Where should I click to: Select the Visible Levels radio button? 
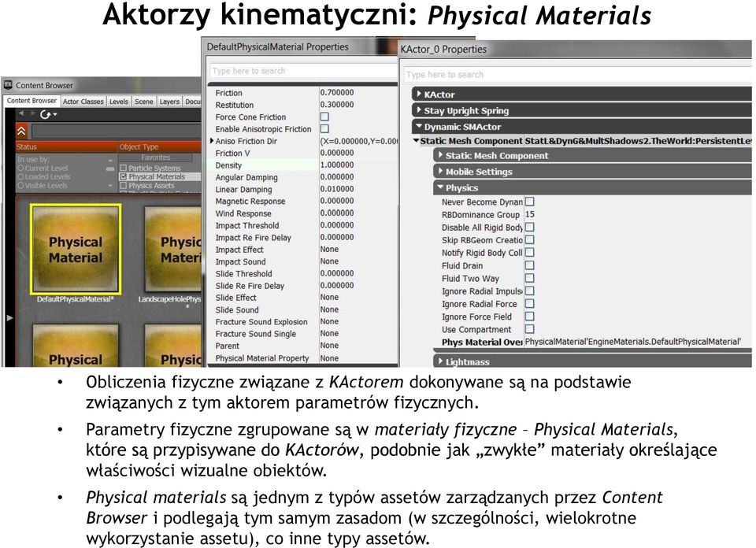coord(20,186)
